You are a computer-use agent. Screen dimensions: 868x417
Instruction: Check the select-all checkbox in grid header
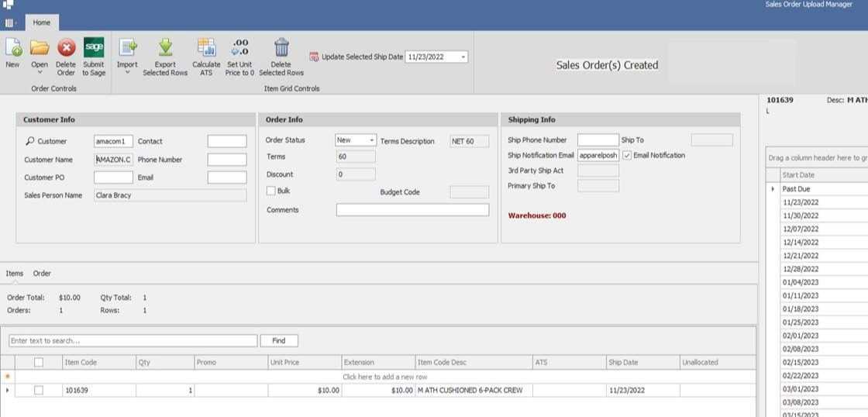pyautogui.click(x=38, y=362)
